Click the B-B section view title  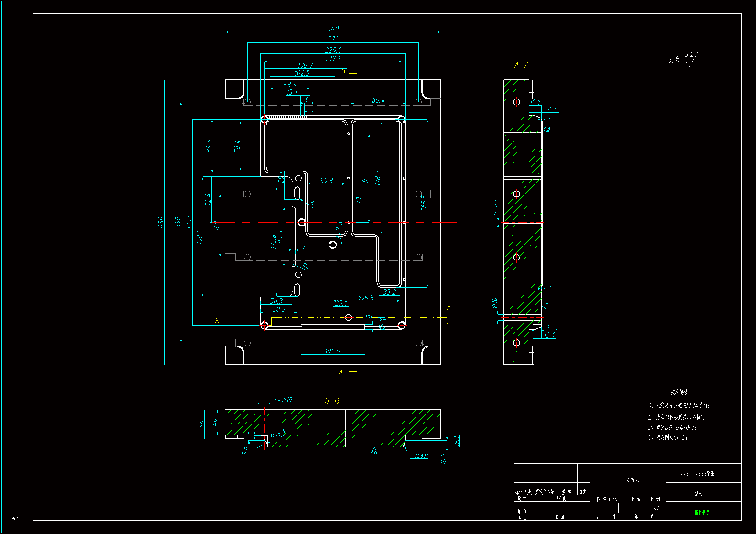(331, 401)
